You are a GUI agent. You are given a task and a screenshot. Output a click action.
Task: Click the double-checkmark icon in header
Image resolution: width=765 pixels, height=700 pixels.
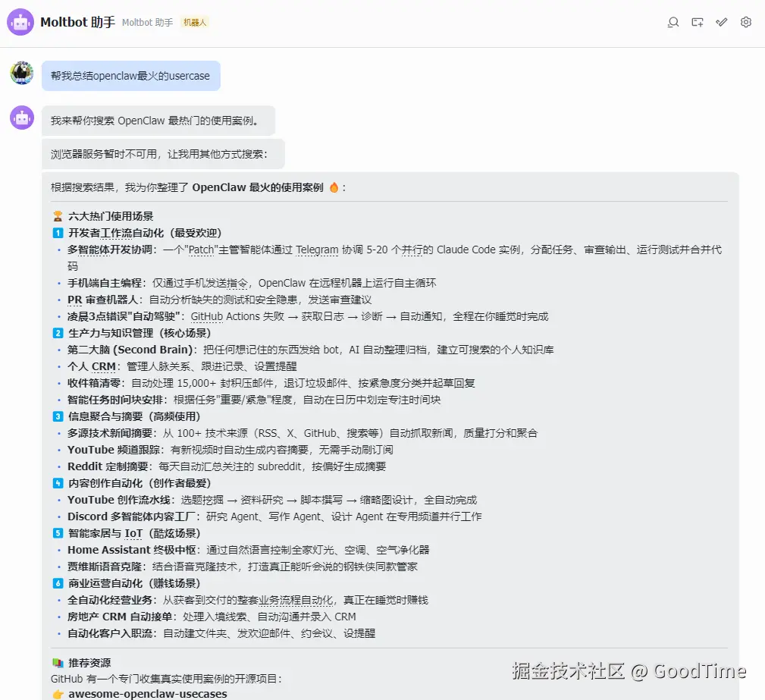click(722, 22)
